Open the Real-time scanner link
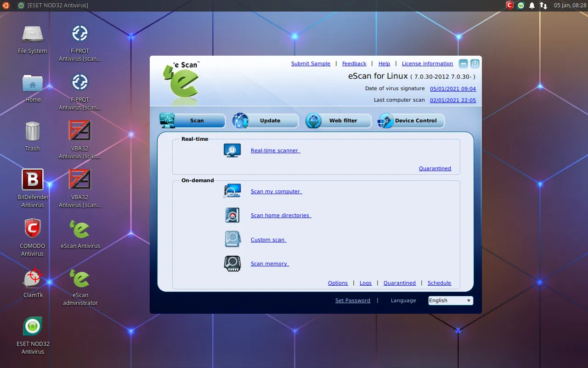 coord(275,150)
